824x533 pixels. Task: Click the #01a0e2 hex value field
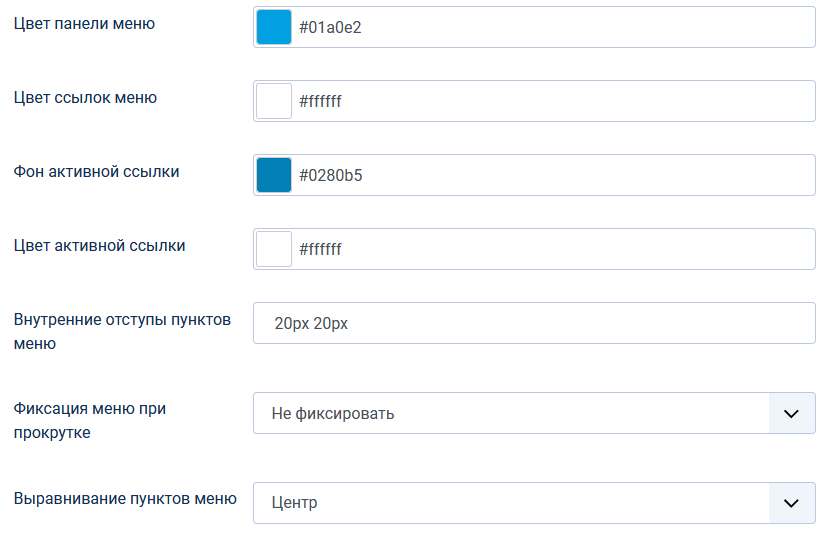(x=550, y=27)
